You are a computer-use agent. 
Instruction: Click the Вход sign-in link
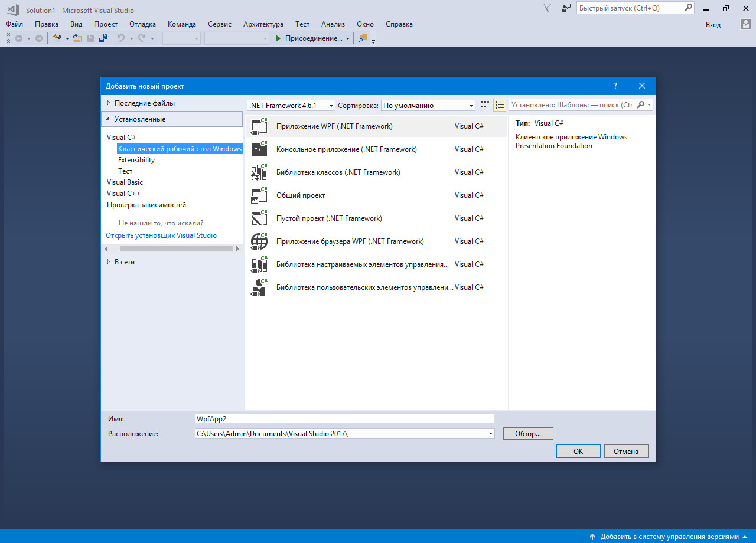713,24
